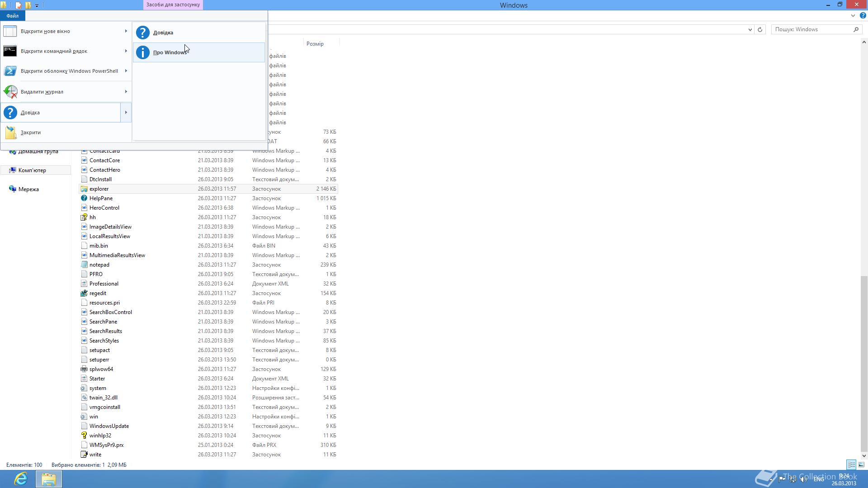868x488 pixels.
Task: Select the vmgcoinstall file name
Action: click(x=105, y=407)
